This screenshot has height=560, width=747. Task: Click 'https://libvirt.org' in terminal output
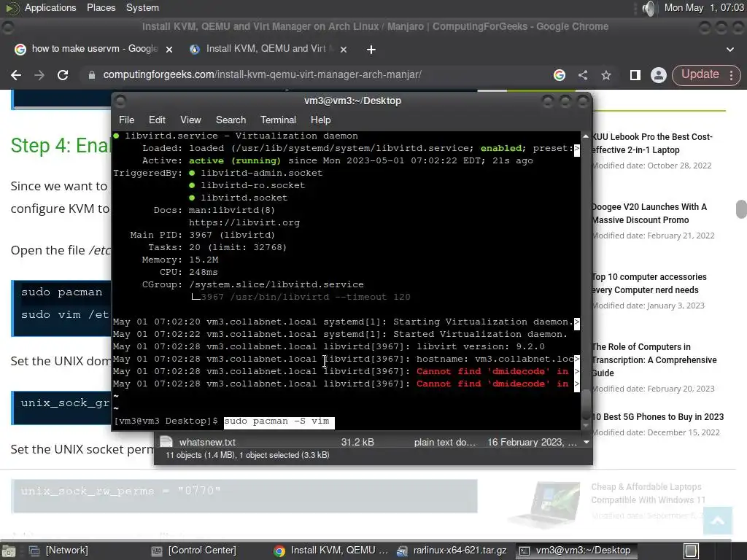pyautogui.click(x=244, y=222)
